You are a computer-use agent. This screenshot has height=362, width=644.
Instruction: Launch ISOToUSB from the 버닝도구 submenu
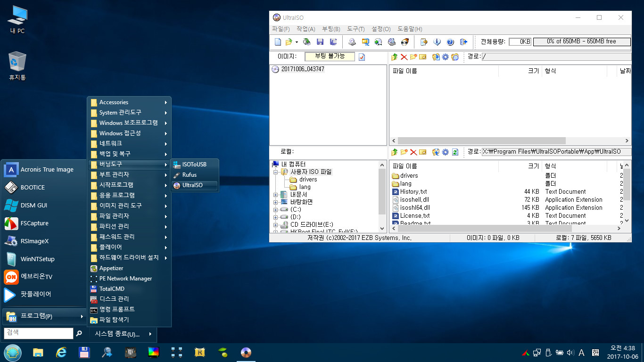tap(194, 165)
